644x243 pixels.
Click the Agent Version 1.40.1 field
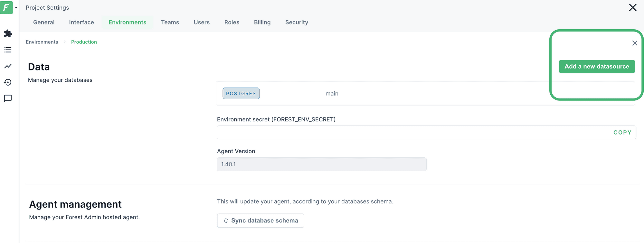point(322,164)
